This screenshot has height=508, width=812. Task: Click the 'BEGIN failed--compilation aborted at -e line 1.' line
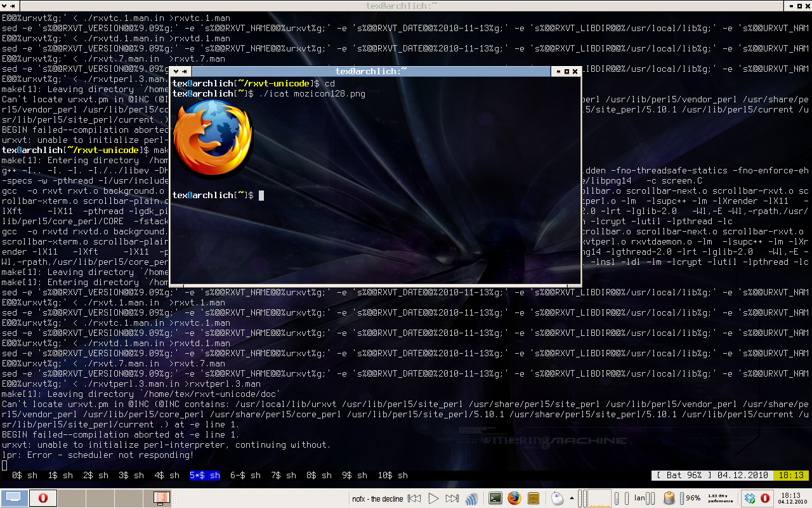[x=121, y=434]
